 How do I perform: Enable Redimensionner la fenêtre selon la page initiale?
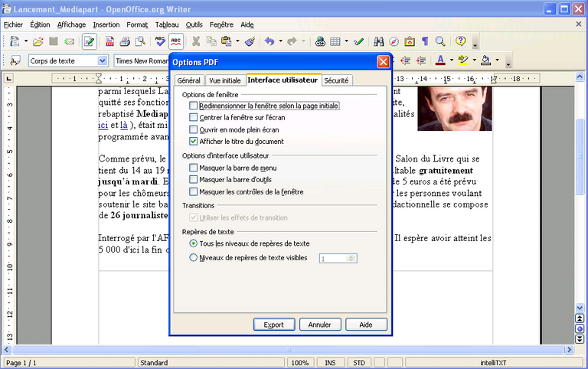(193, 106)
